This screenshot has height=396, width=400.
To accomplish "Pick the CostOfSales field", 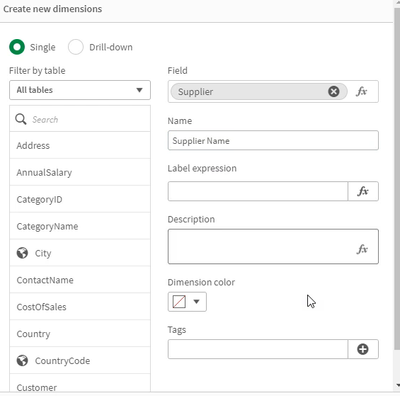I will (x=80, y=307).
